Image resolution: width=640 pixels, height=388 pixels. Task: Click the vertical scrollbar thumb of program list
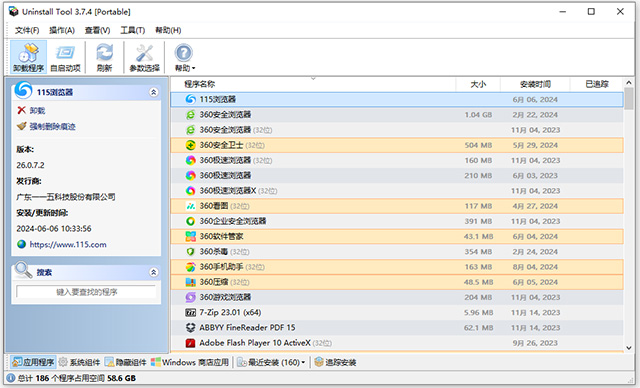coord(629,98)
